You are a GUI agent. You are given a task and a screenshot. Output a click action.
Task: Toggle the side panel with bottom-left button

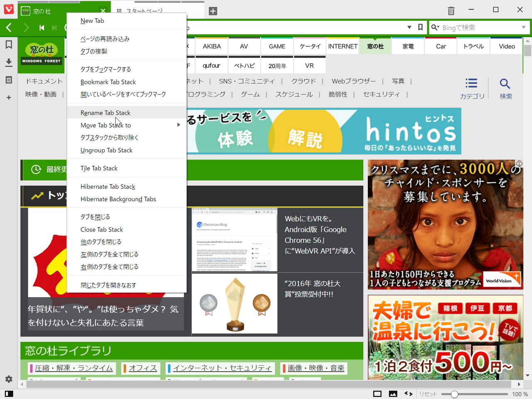pos(9,394)
